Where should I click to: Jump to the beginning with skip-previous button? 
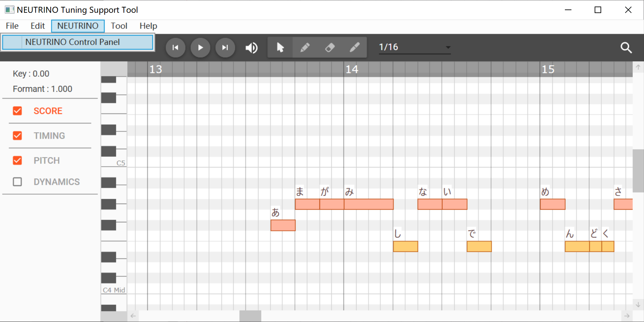[176, 48]
